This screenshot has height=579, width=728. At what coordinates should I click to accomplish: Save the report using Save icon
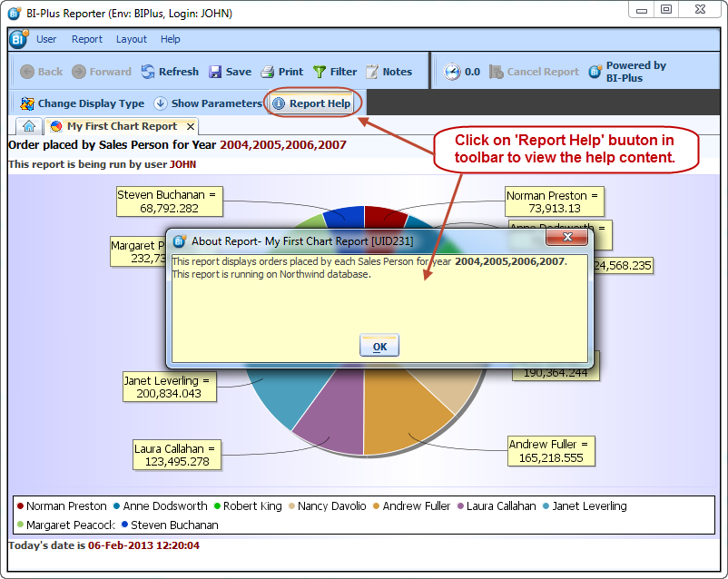click(216, 72)
